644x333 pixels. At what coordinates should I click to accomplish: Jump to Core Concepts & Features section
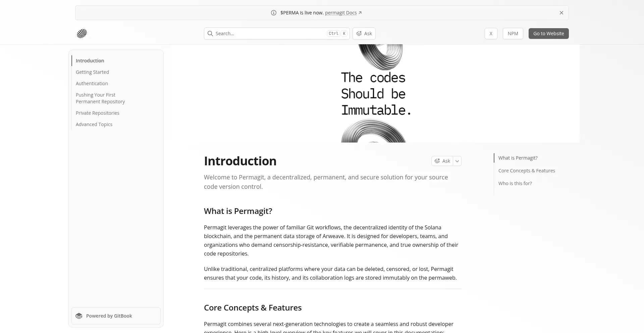tap(527, 171)
